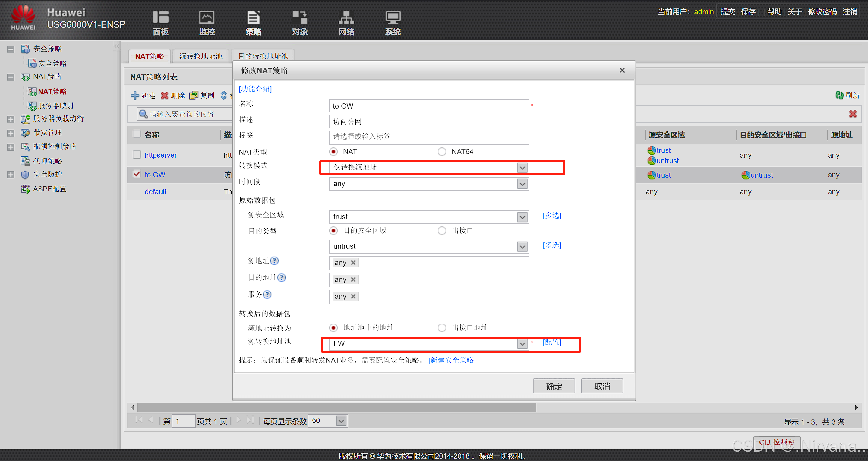
Task: Open the 新建安全策略 link
Action: click(x=452, y=360)
